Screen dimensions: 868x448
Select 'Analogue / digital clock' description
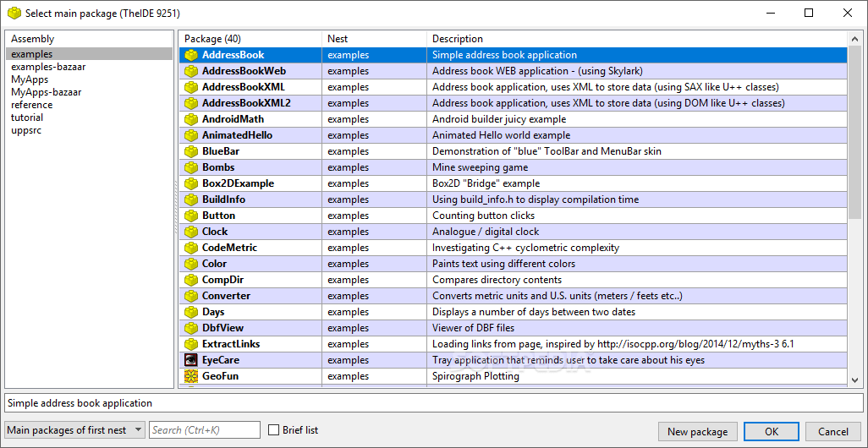(x=486, y=232)
